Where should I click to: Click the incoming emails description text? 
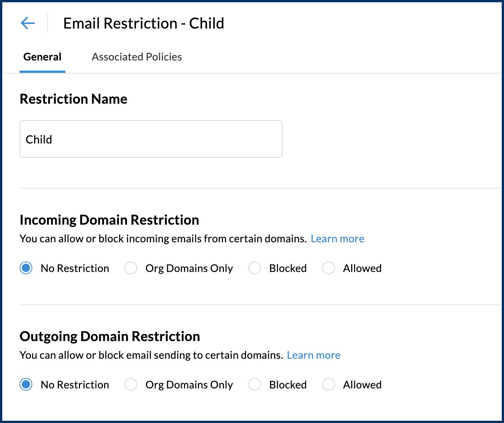163,239
